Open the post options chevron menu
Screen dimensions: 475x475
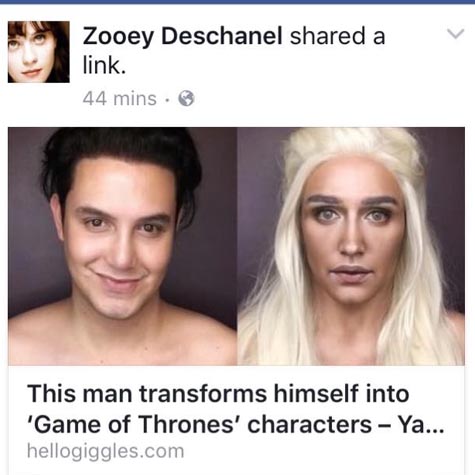click(455, 34)
